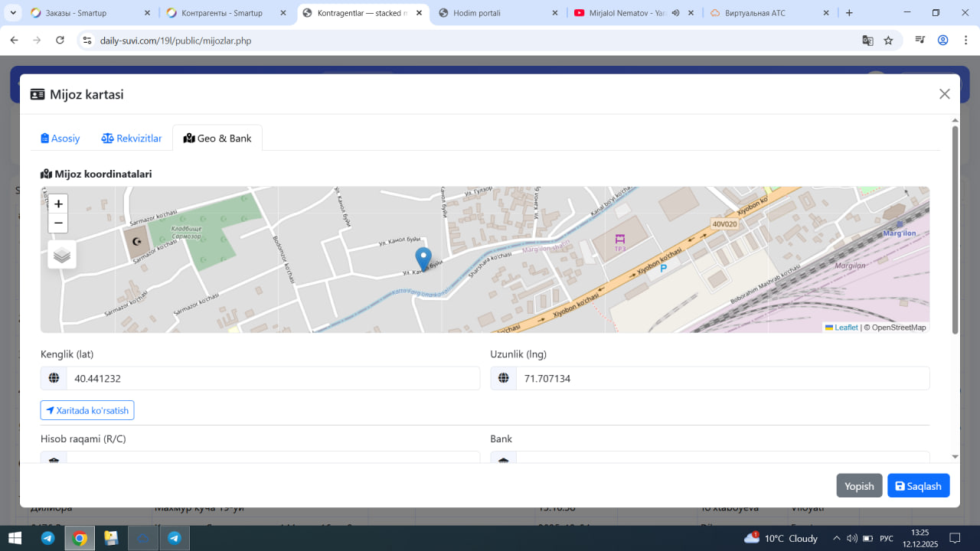Zoom out on the map
This screenshot has height=551, width=980.
click(x=58, y=223)
